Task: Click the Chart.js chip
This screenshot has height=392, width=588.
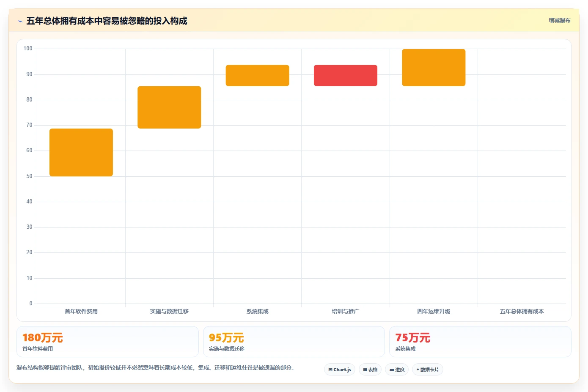Action: 340,370
